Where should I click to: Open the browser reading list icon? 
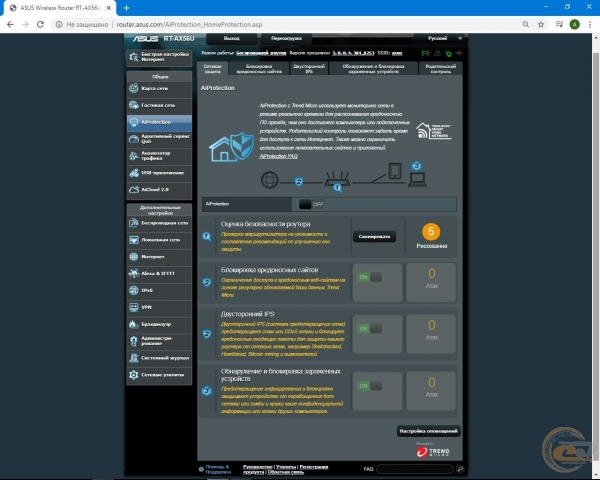point(559,24)
